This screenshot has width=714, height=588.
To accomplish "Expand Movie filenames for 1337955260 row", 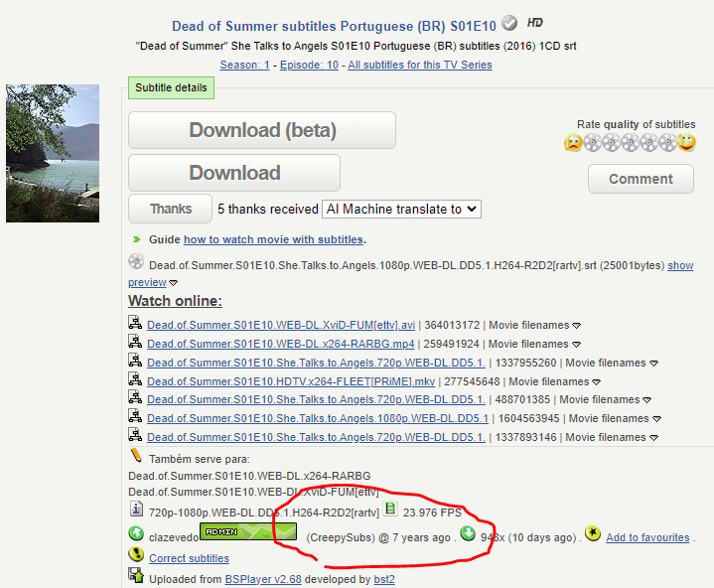I will 653,364.
